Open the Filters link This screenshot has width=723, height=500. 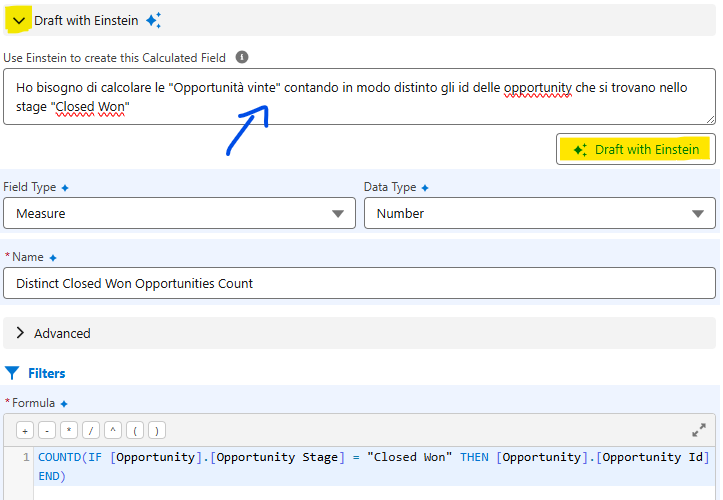point(47,373)
